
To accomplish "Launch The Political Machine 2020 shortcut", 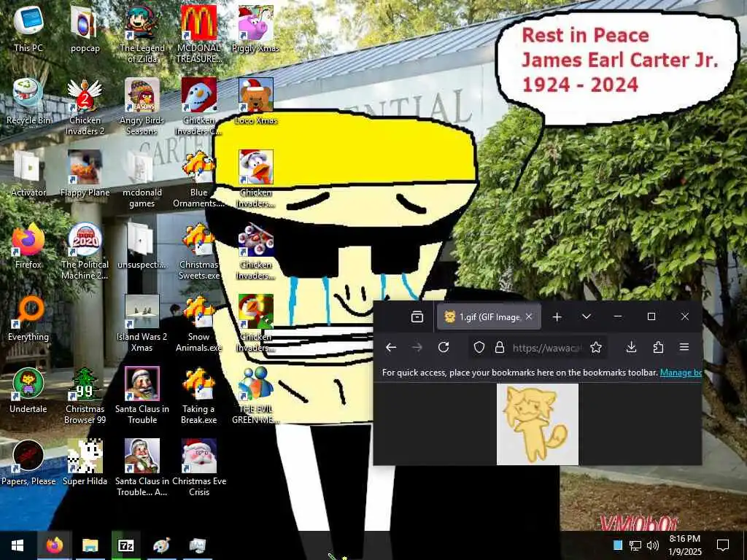I will click(85, 251).
